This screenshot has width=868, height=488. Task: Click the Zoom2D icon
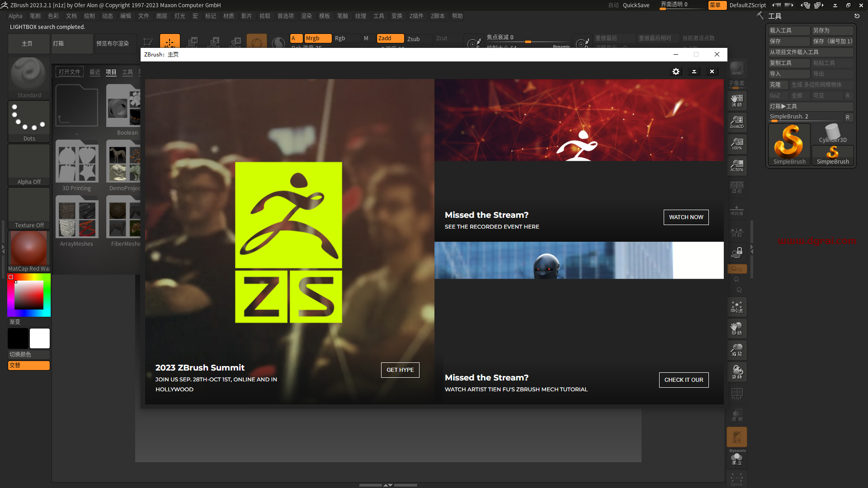pyautogui.click(x=736, y=122)
